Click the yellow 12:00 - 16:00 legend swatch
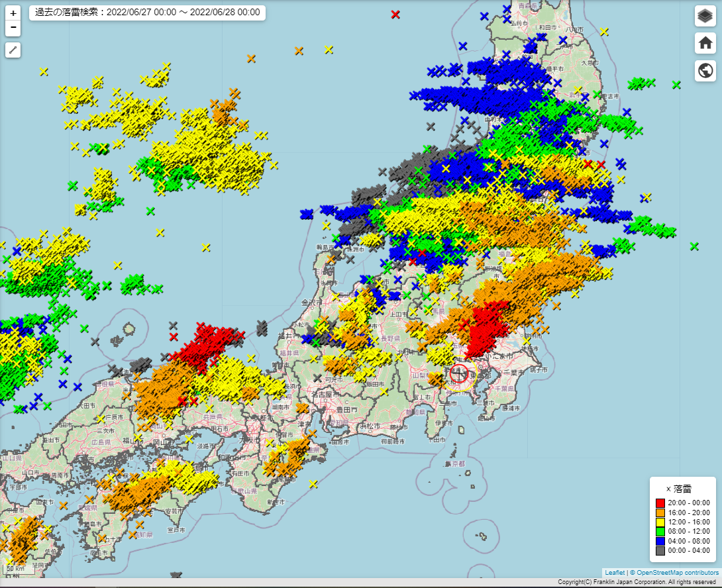The height and width of the screenshot is (588, 722). click(x=660, y=522)
